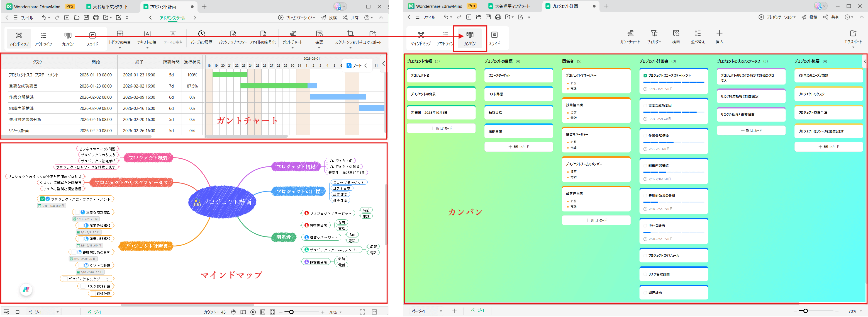
Task: Click the zoom slider handle in left window
Action: [291, 312]
